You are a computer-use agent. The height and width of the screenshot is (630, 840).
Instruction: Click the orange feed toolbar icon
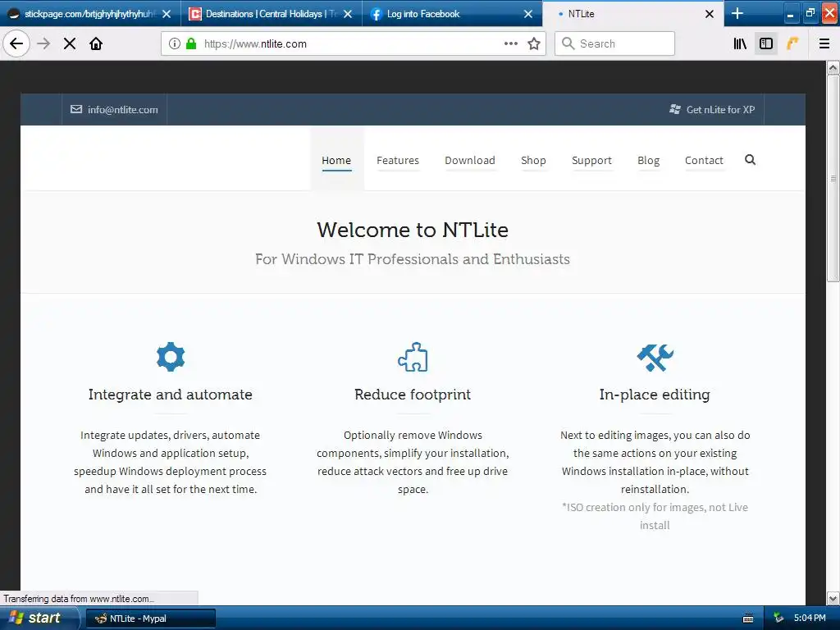[x=792, y=43]
